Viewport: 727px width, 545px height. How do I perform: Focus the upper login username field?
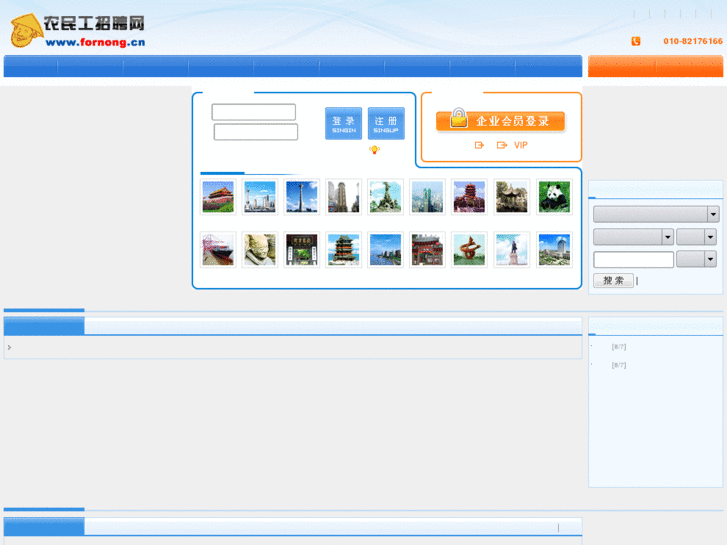click(x=254, y=112)
